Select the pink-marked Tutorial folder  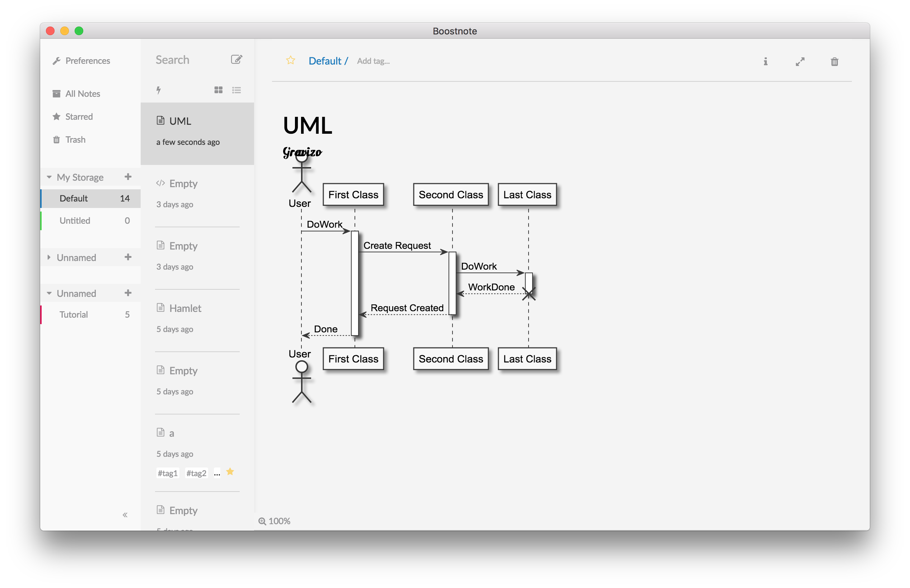click(74, 314)
